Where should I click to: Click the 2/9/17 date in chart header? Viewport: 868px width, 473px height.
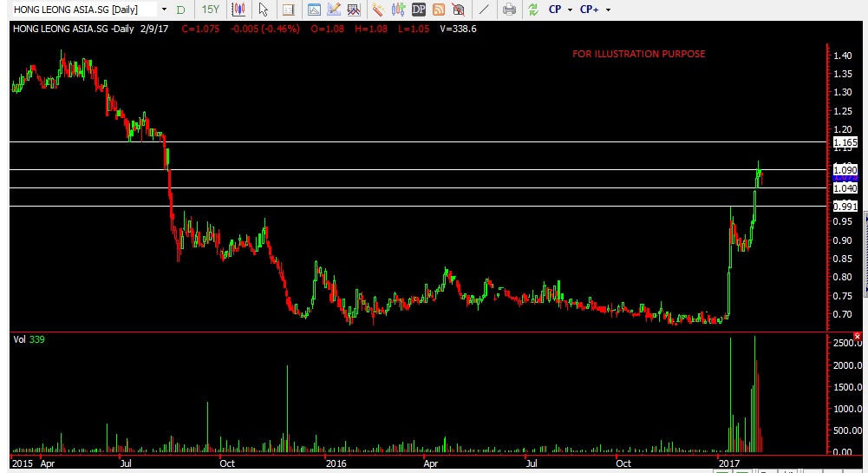click(x=154, y=29)
